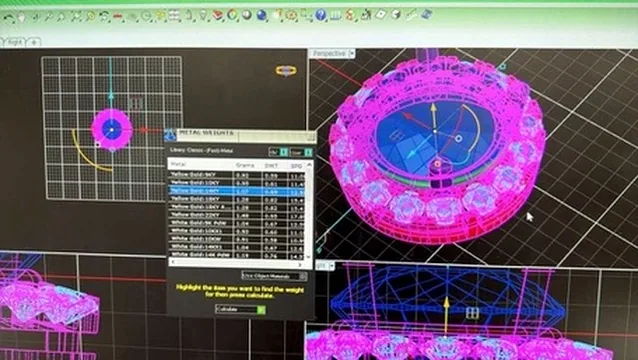Toggle the User green checkbox in Metal Weights

pos(308,152)
